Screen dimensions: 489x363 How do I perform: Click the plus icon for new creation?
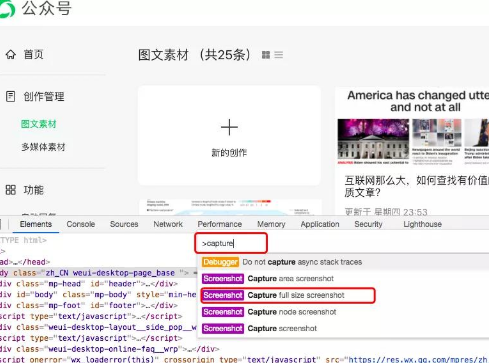(229, 127)
